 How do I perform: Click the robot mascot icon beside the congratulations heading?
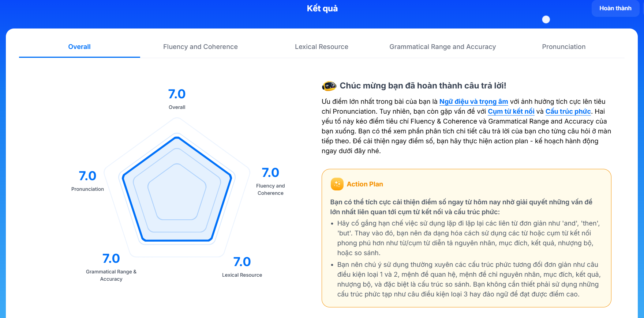click(x=329, y=86)
